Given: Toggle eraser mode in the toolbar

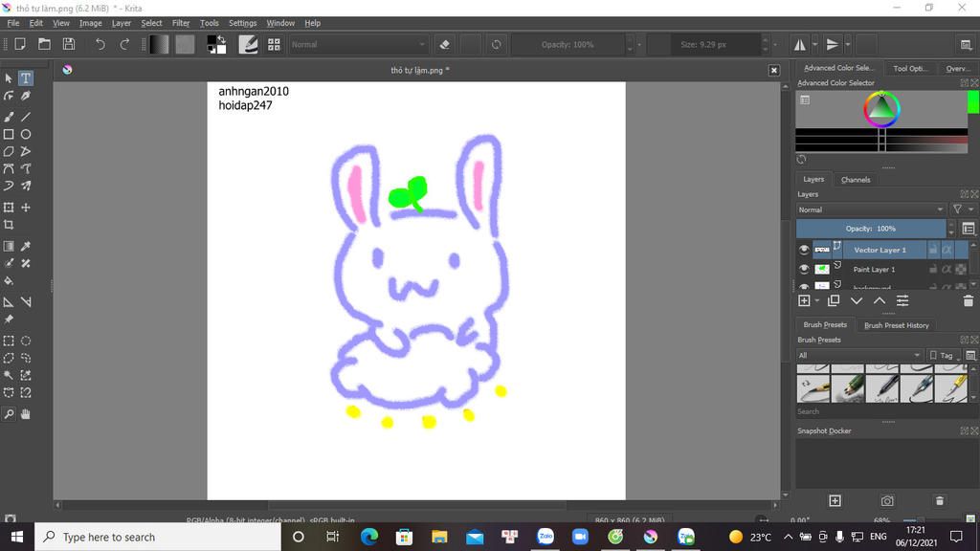Looking at the screenshot, I should click(x=444, y=44).
